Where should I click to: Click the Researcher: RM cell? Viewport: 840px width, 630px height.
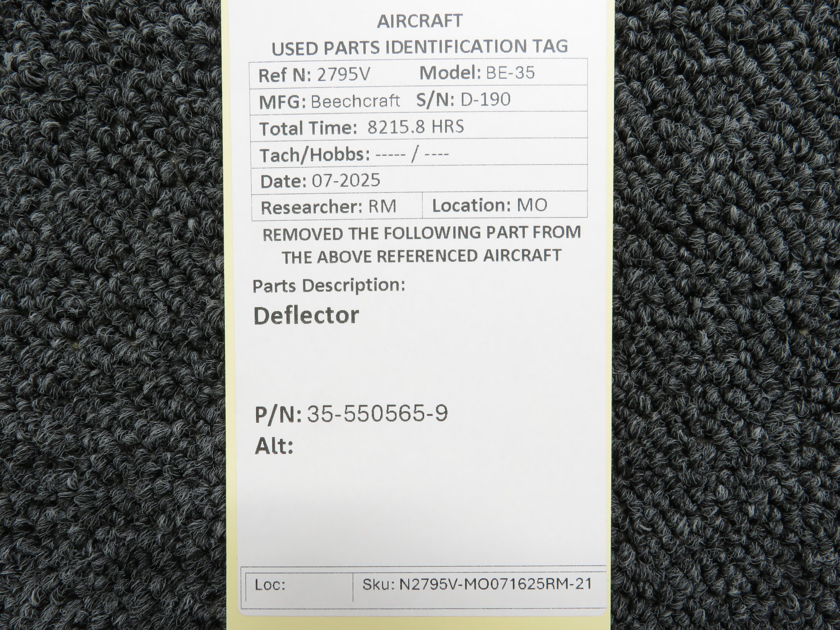tap(328, 207)
